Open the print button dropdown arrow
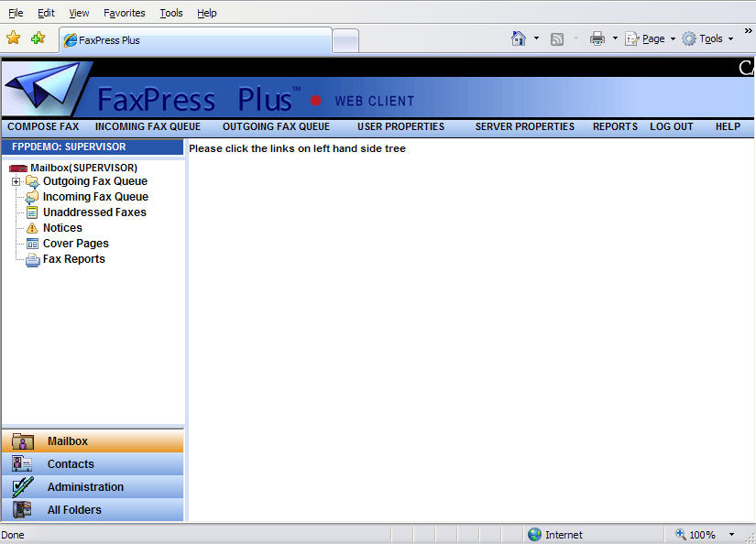Screen dimensions: 756x544 coord(615,38)
